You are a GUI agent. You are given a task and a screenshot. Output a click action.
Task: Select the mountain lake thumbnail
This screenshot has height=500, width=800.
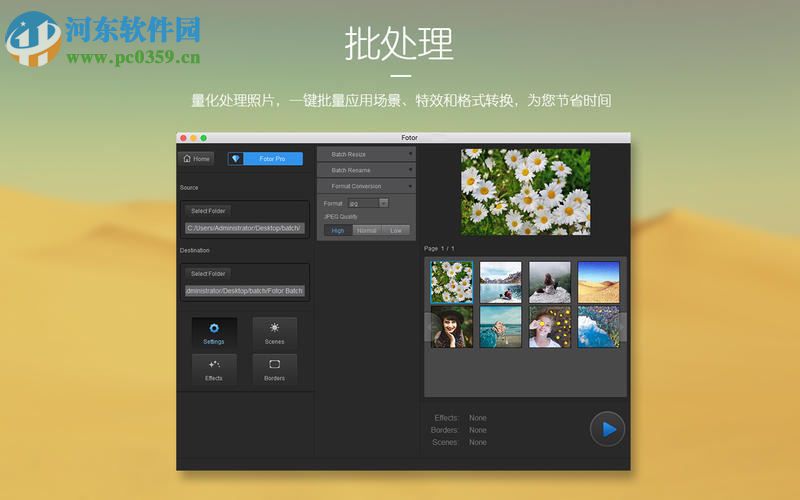[x=501, y=282]
